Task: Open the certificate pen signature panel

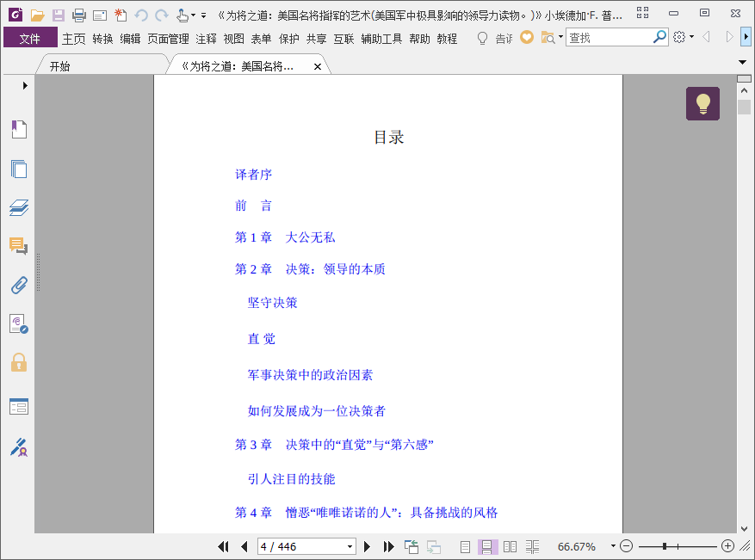Action: (19, 447)
